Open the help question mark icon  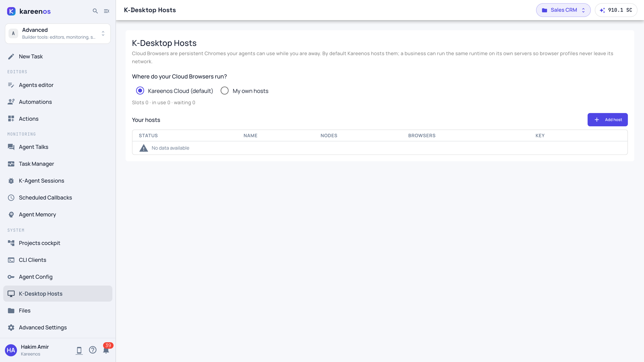click(92, 350)
